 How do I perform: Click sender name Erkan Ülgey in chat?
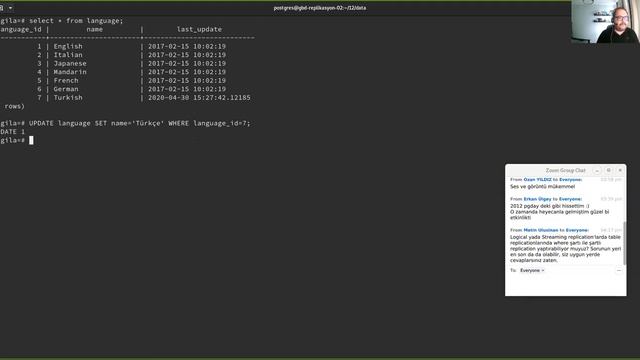(x=537, y=199)
